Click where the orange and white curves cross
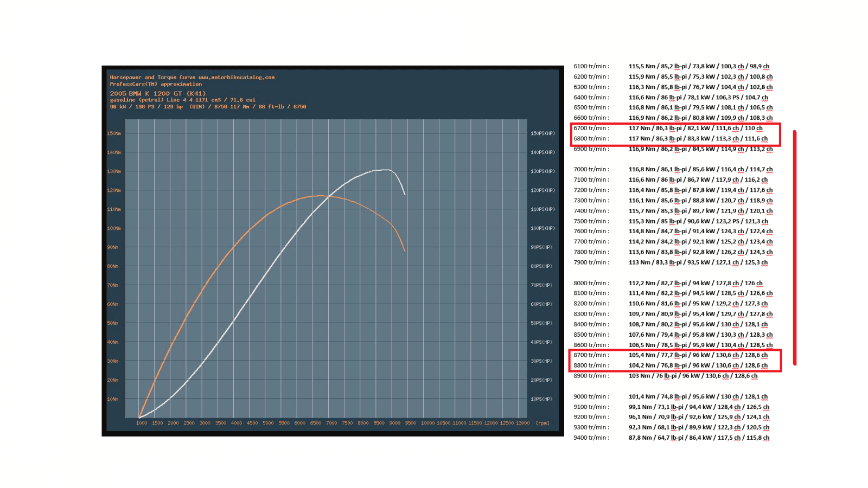 [x=330, y=196]
